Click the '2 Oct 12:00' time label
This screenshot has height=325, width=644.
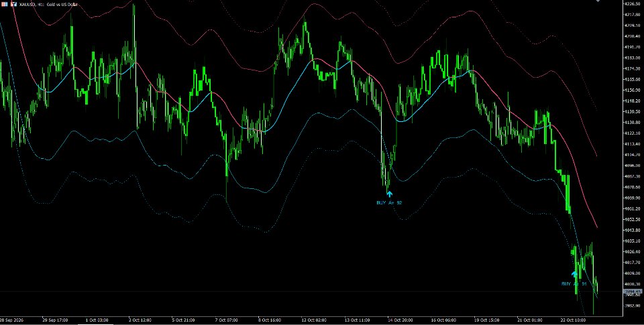coord(140,320)
